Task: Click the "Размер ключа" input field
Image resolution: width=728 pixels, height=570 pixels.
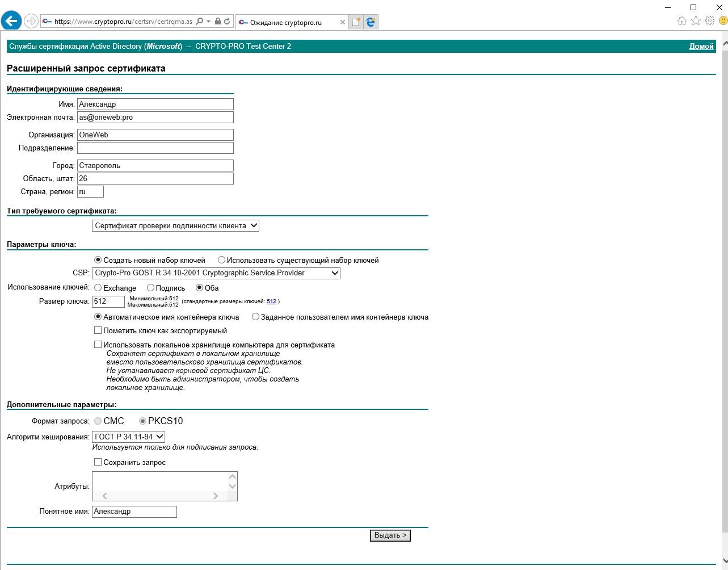Action: click(108, 301)
